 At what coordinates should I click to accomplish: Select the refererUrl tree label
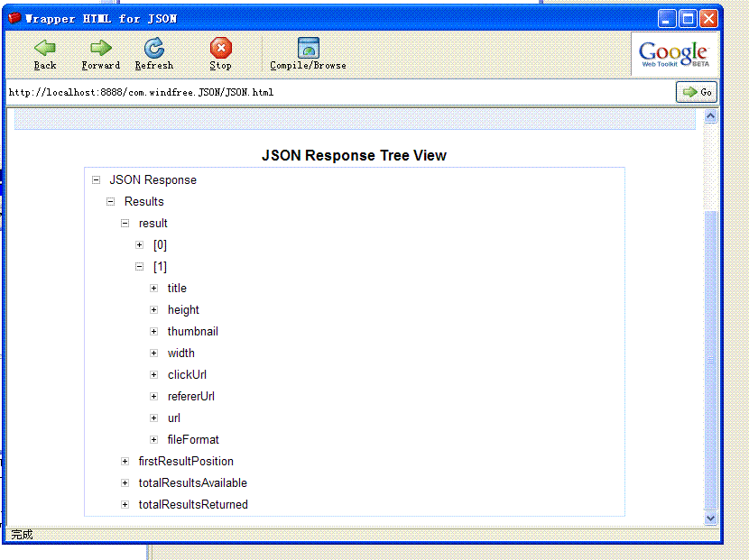pos(190,396)
